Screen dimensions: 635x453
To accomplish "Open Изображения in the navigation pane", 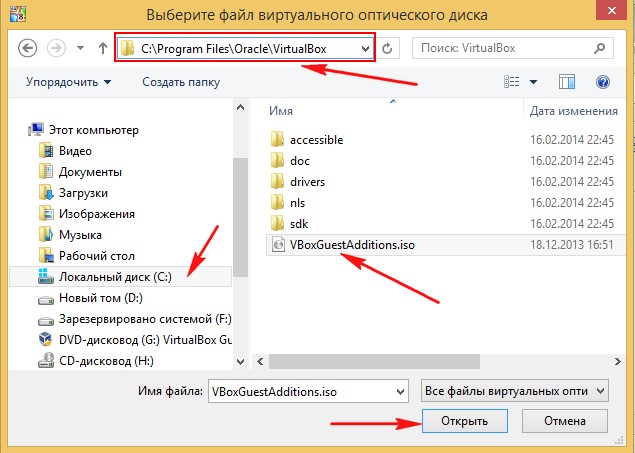I will pos(87,214).
